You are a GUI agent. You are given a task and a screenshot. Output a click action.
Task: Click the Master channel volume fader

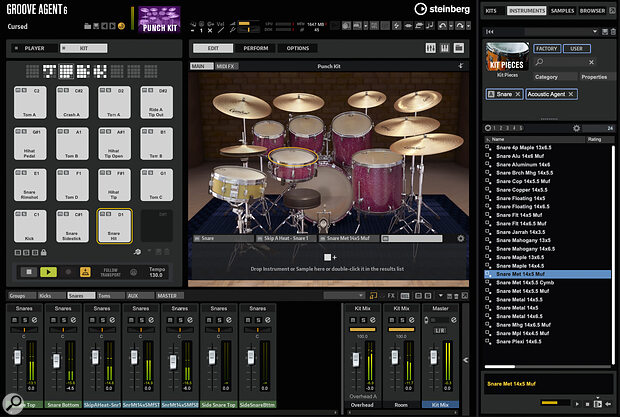[x=433, y=358]
